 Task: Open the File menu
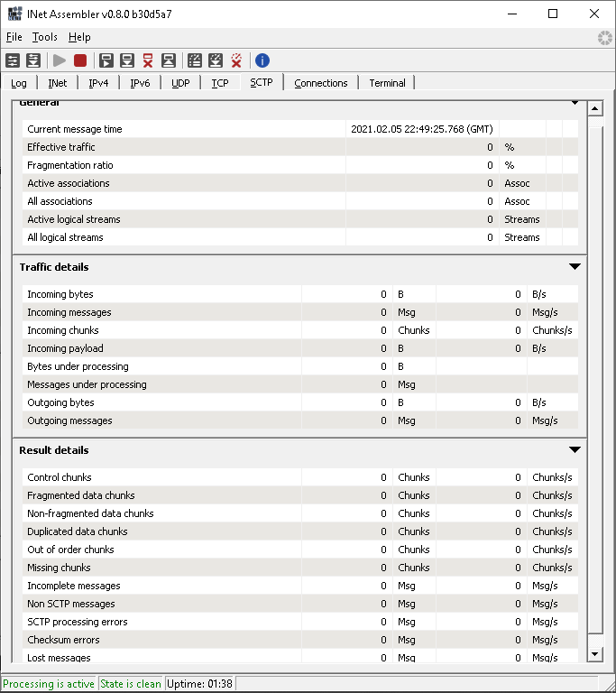click(14, 37)
